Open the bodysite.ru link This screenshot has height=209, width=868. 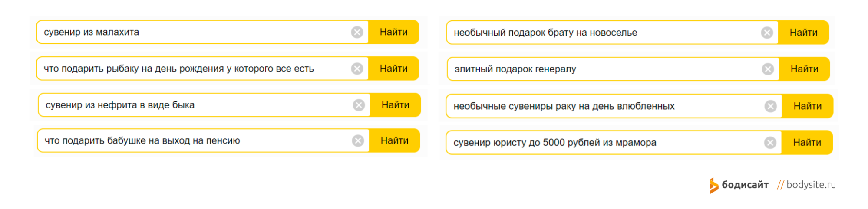[811, 185]
